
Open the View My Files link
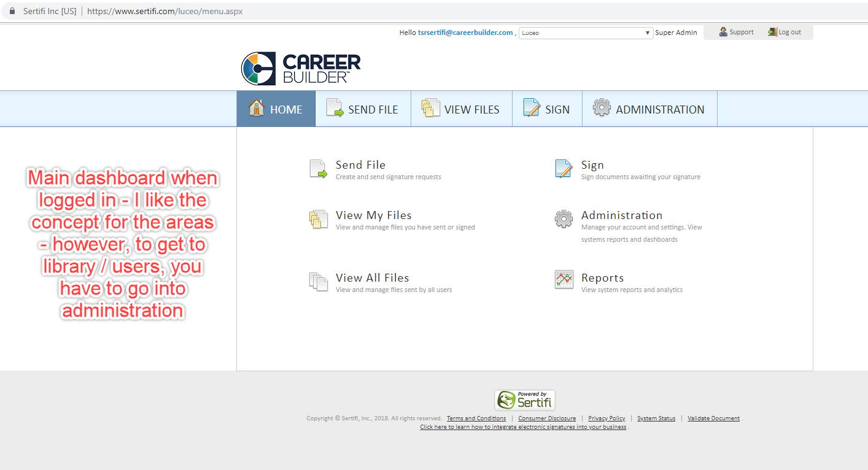tap(374, 215)
